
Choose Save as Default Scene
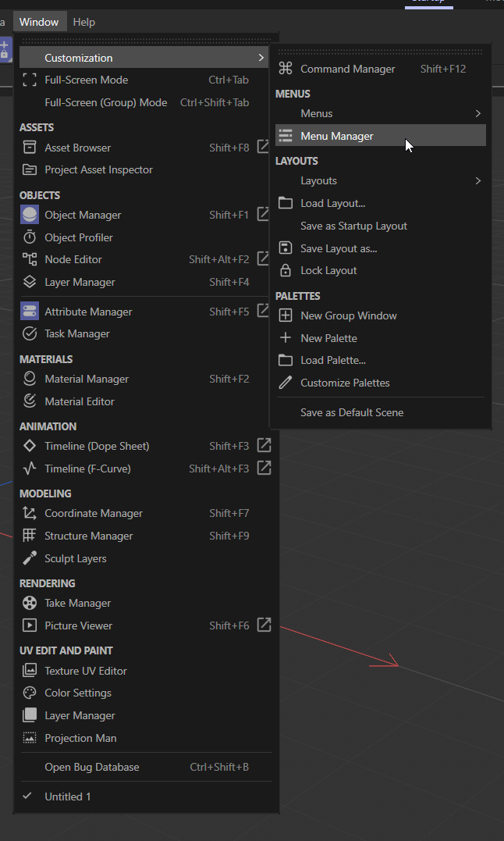click(x=380, y=412)
